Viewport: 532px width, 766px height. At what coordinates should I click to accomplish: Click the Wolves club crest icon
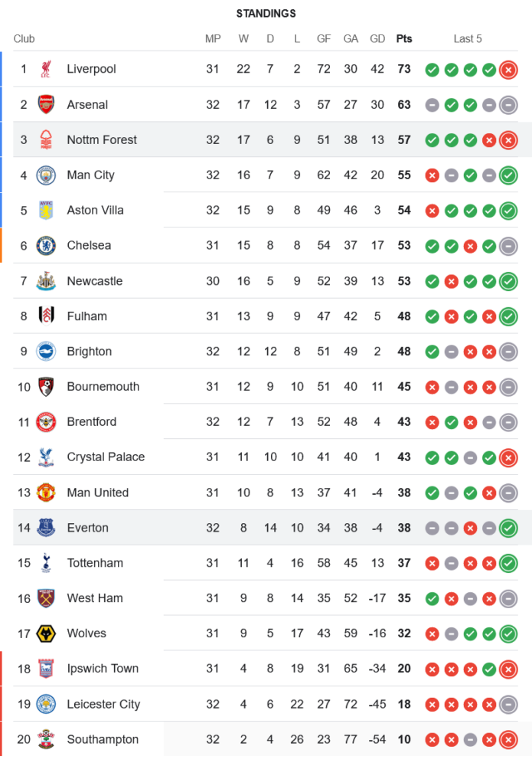pos(46,633)
